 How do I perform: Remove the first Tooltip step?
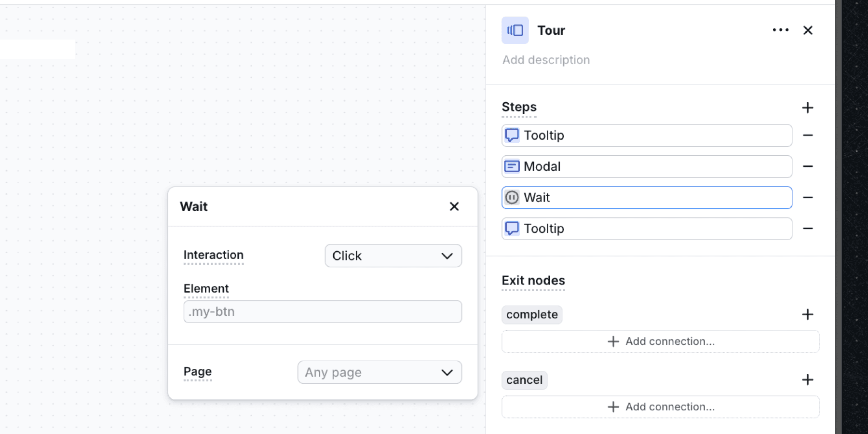pos(808,136)
